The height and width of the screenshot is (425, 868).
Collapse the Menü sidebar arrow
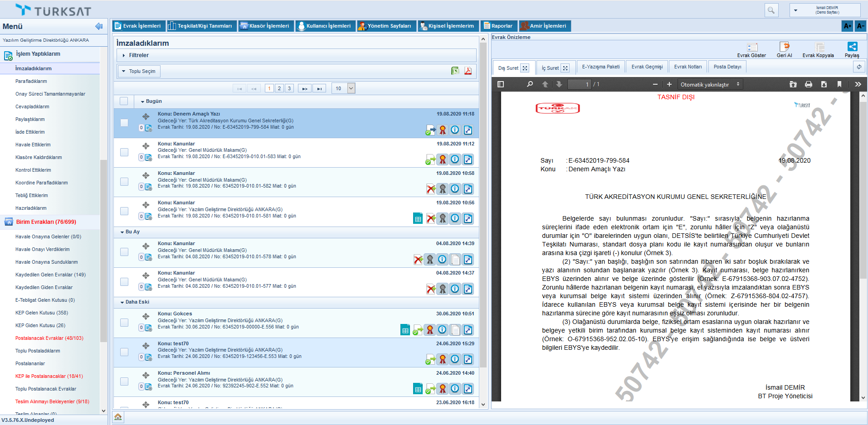coord(98,26)
